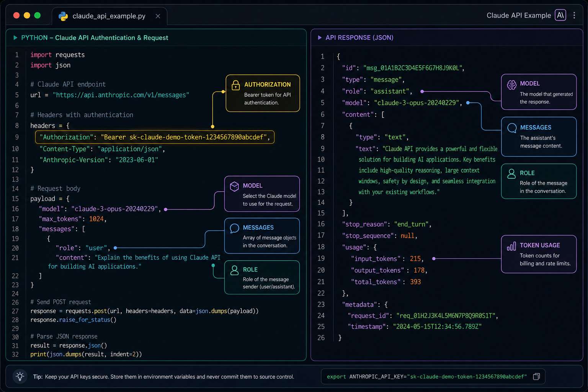Click the api.anthropic.com/v1/messages URL string

coord(121,95)
